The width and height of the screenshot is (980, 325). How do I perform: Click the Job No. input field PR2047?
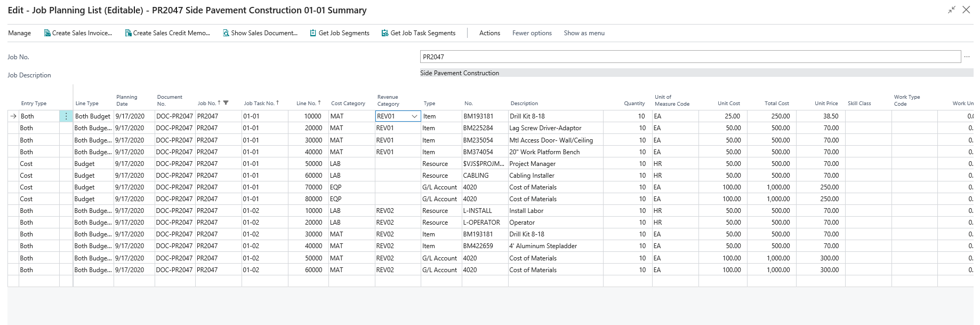(x=690, y=57)
